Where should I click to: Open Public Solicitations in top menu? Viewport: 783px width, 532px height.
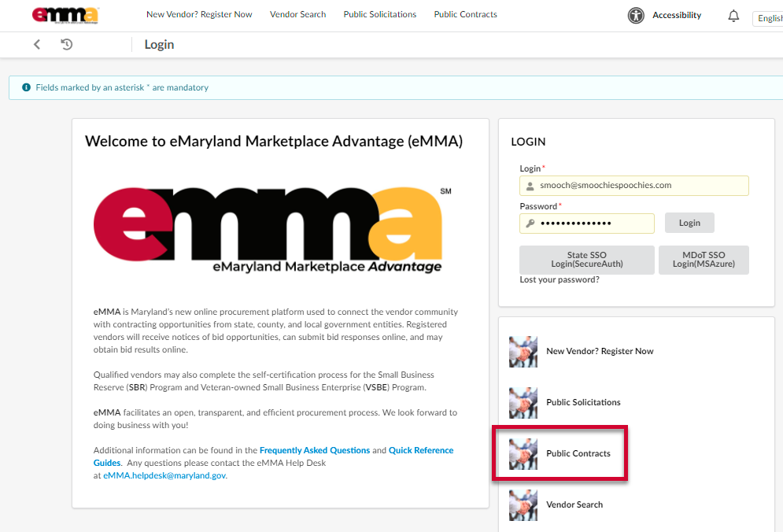point(379,14)
